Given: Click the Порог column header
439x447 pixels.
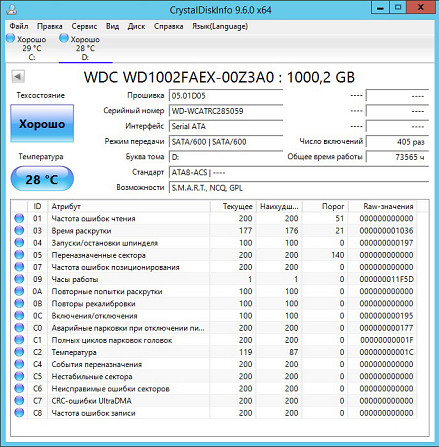Looking at the screenshot, I should pyautogui.click(x=325, y=206).
